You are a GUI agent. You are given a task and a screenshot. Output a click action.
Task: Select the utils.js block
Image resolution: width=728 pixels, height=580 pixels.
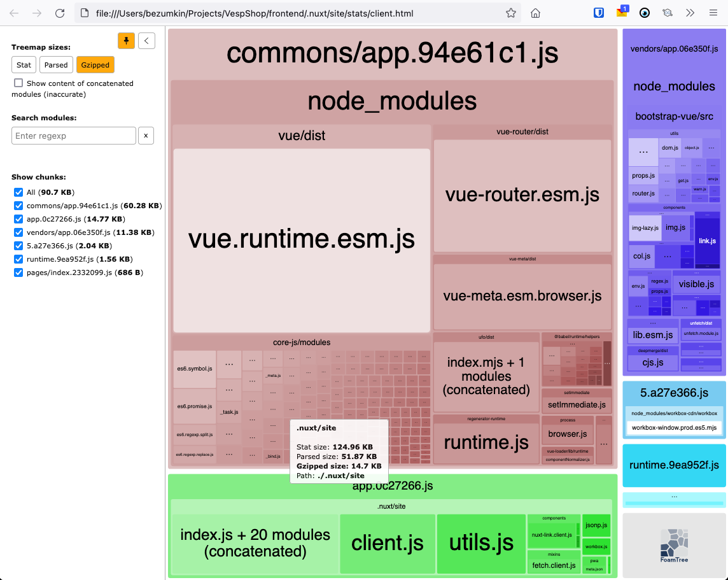pos(481,543)
